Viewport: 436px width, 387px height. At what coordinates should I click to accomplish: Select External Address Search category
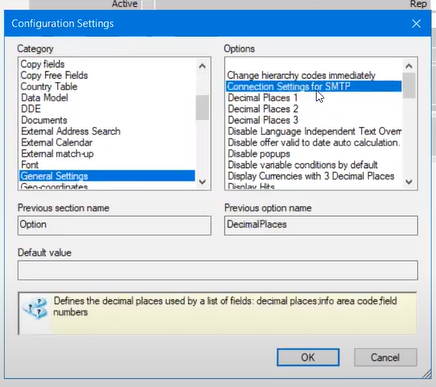[107, 131]
